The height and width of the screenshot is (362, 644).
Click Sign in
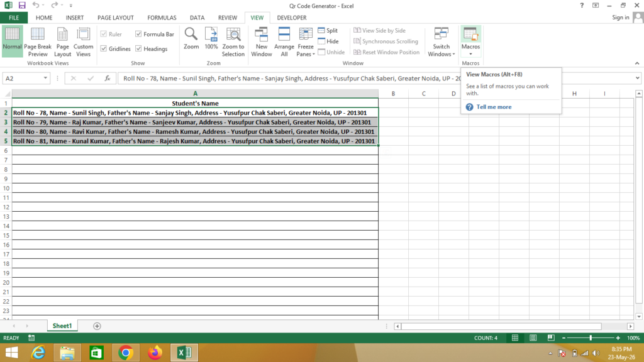point(620,17)
